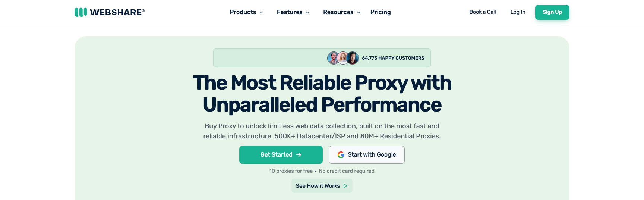Click the green Webshare logo icon

click(x=81, y=12)
